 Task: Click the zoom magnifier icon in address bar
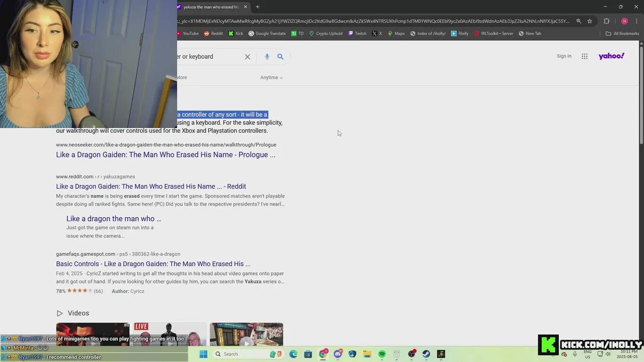pyautogui.click(x=579, y=21)
